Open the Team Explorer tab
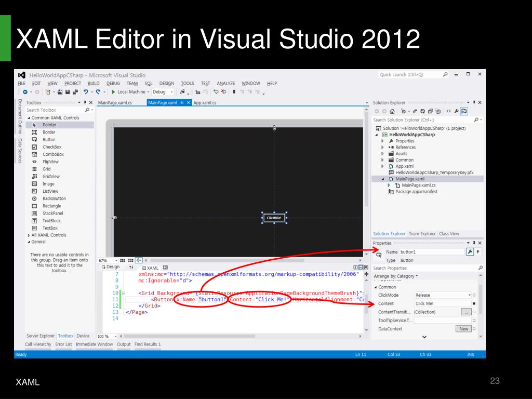Image resolution: width=532 pixels, height=399 pixels. click(422, 234)
